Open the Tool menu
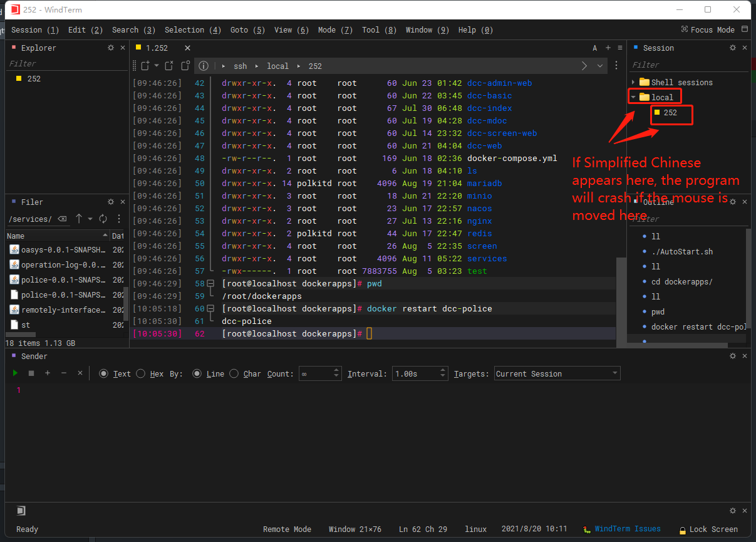756x542 pixels. [379, 29]
